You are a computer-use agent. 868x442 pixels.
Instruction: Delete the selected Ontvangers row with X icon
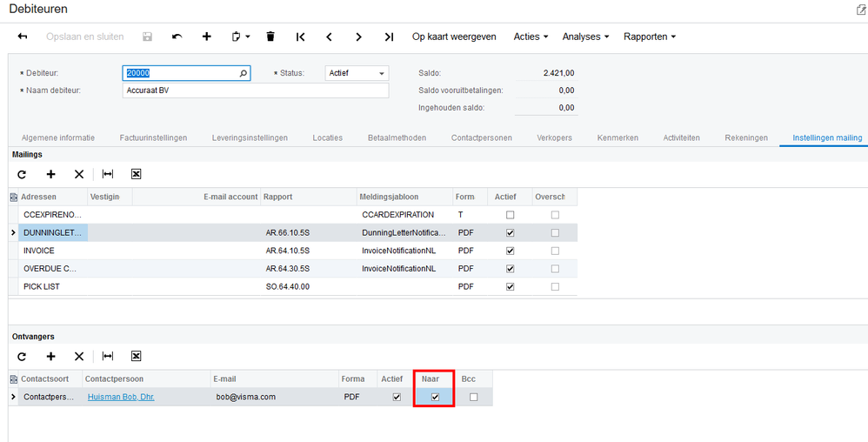pos(79,356)
